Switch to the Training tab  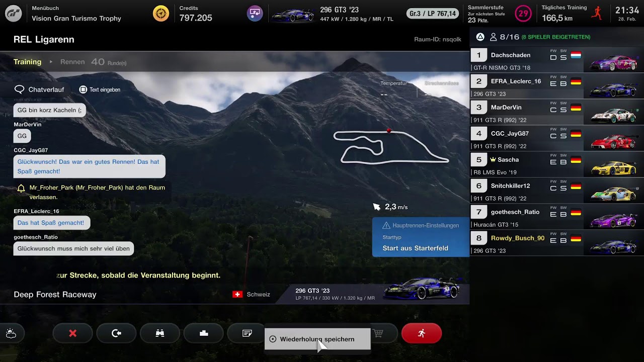pos(27,62)
